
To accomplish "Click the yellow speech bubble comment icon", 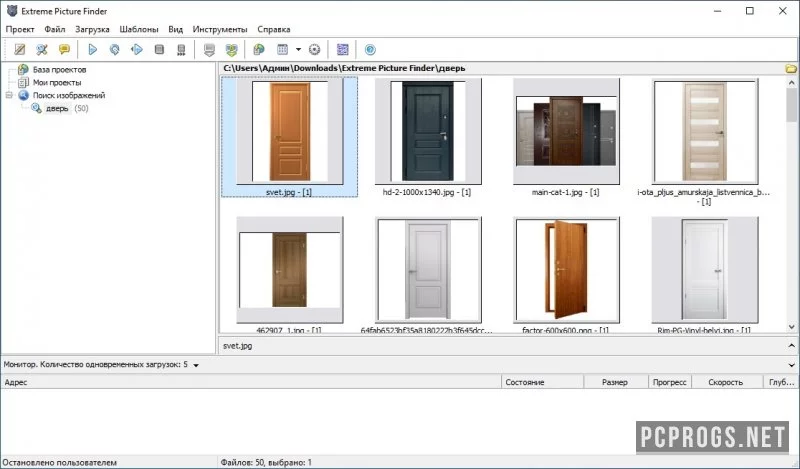I will click(64, 50).
